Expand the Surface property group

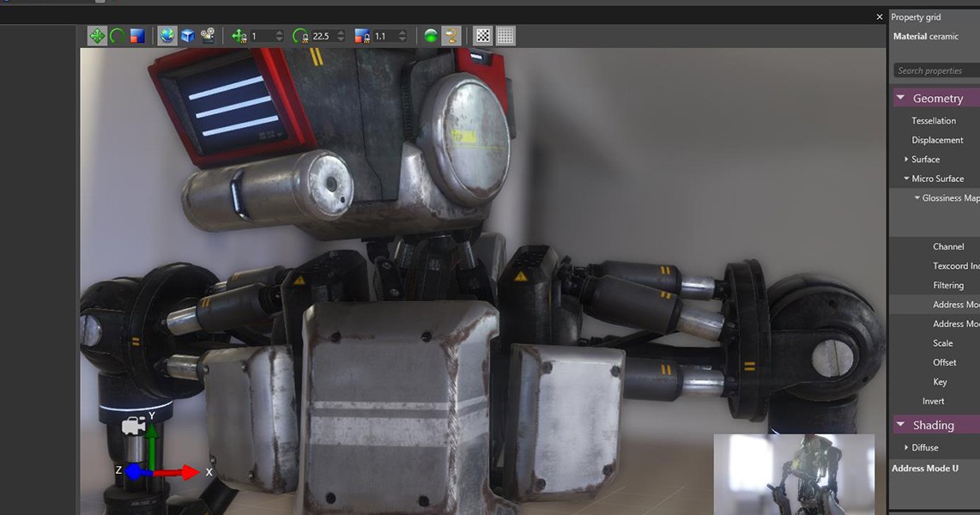pyautogui.click(x=906, y=160)
